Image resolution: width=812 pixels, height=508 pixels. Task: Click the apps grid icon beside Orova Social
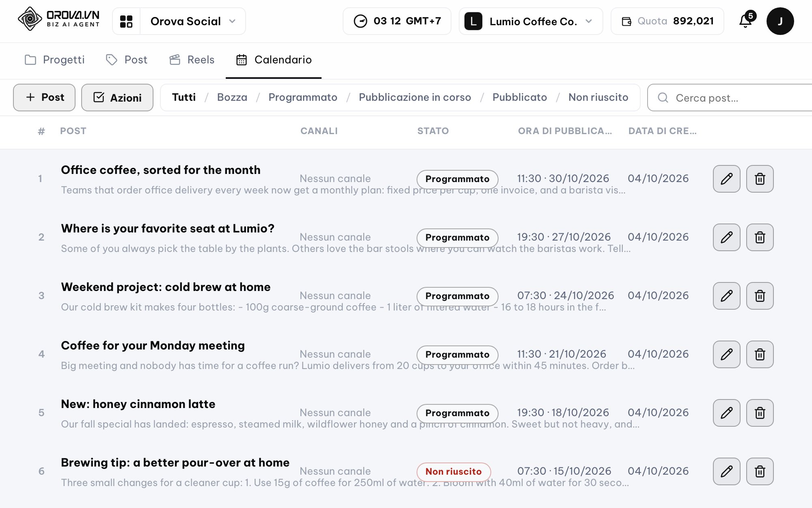coord(126,21)
